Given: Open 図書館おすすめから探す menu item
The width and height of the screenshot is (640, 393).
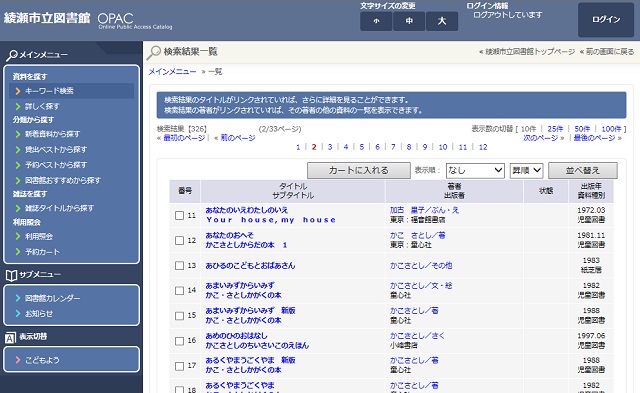Looking at the screenshot, I should (62, 180).
